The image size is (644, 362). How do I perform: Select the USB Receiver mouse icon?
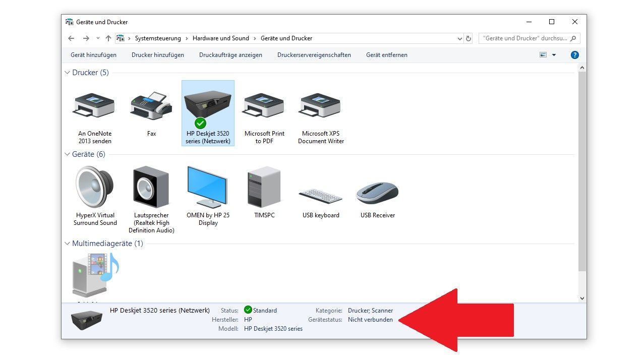377,193
